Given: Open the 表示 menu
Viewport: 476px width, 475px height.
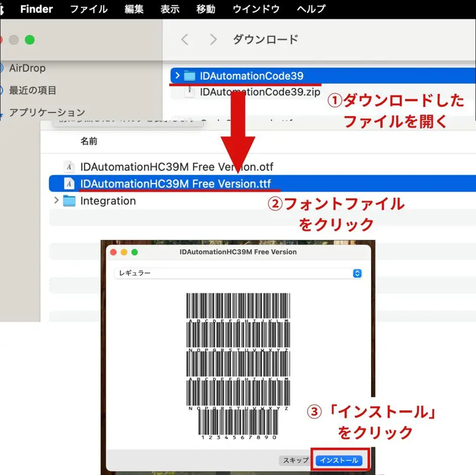Looking at the screenshot, I should coord(170,9).
